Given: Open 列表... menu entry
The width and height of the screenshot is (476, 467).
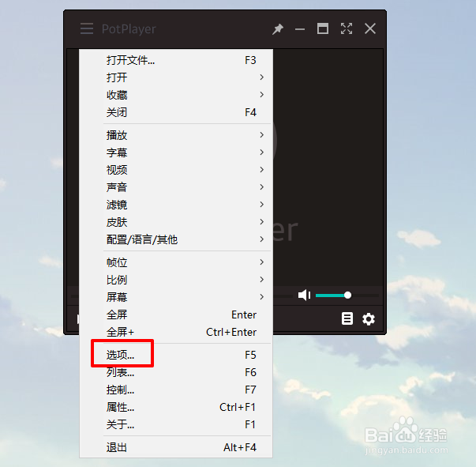Looking at the screenshot, I should [176, 372].
